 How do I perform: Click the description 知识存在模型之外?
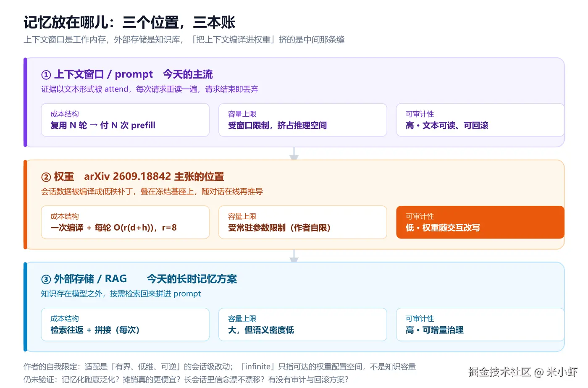click(121, 294)
